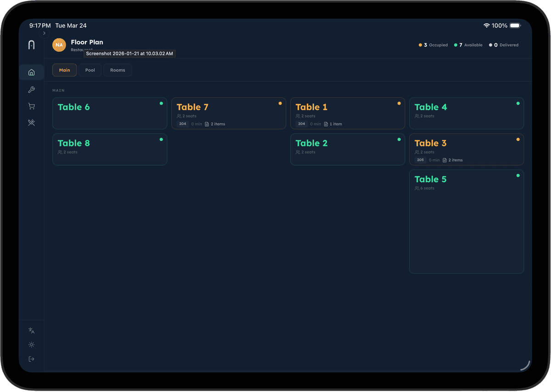Click the app logo in the sidebar
This screenshot has width=551, height=392.
coord(31,45)
